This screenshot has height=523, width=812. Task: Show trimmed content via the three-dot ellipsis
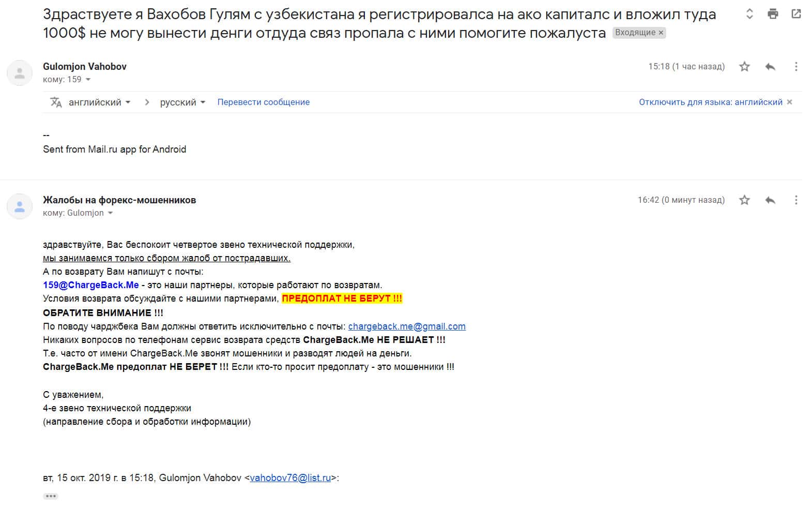51,496
